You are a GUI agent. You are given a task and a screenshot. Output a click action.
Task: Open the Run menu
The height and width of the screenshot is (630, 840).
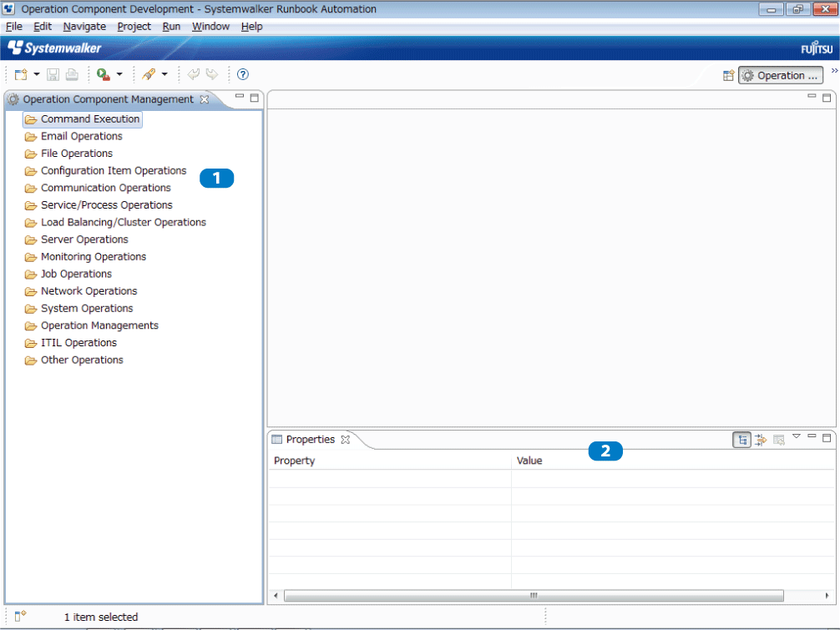[171, 26]
